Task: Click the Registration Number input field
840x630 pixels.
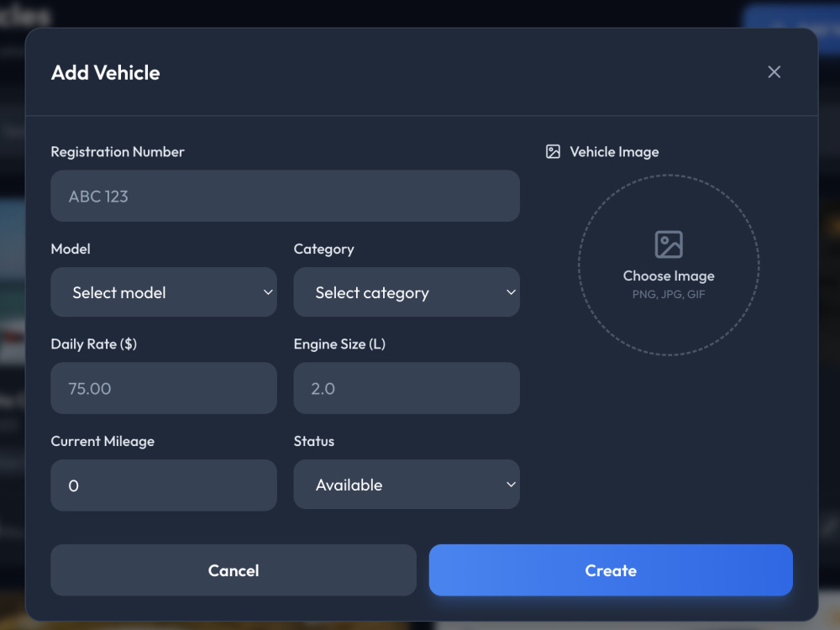Action: pyautogui.click(x=285, y=196)
